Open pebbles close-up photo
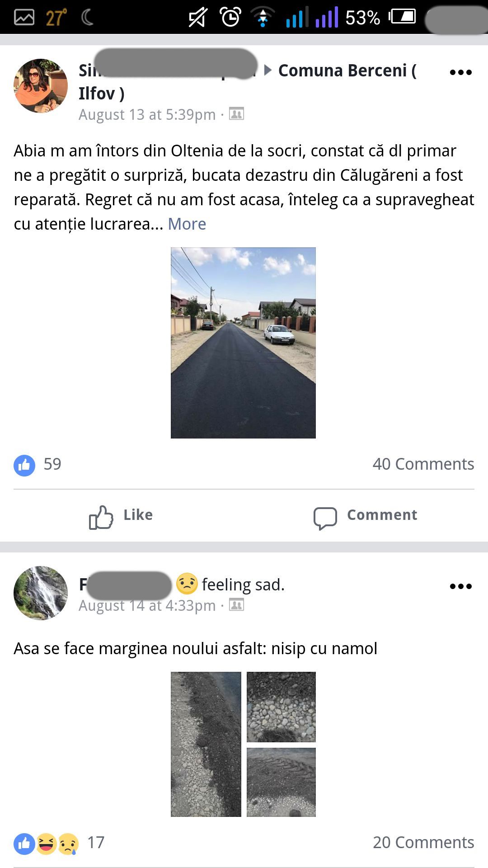The height and width of the screenshot is (868, 488). point(281,707)
